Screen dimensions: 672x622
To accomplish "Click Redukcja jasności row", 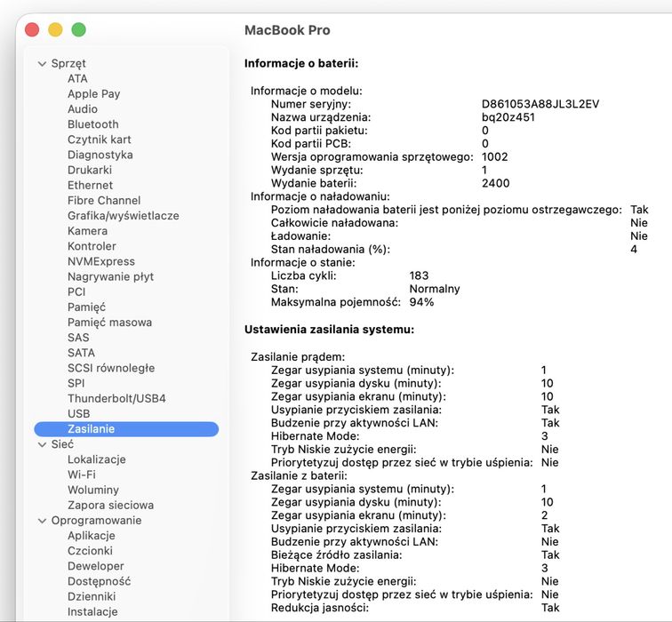I will pyautogui.click(x=415, y=608).
